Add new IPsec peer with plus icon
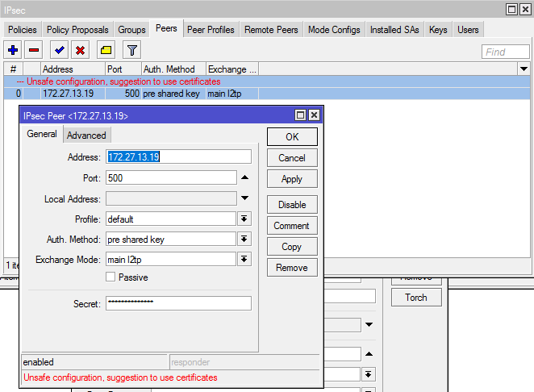The height and width of the screenshot is (392, 534). (13, 50)
